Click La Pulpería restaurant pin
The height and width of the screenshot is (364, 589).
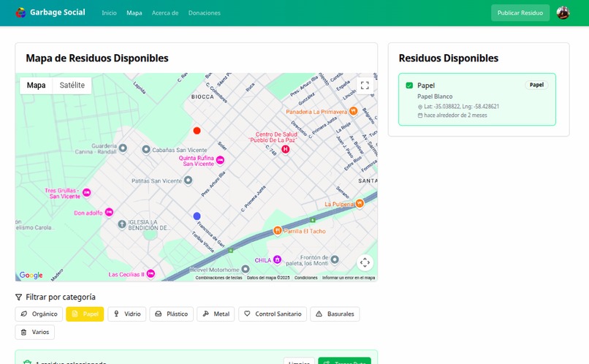pos(360,204)
